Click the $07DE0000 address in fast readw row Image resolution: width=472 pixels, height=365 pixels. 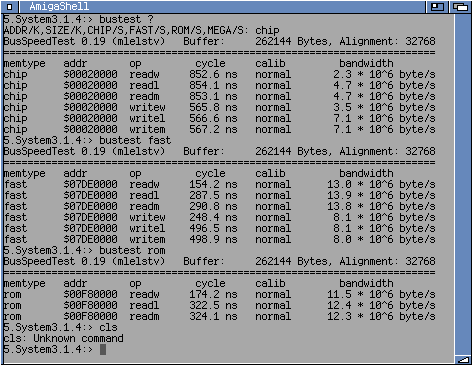pos(90,184)
